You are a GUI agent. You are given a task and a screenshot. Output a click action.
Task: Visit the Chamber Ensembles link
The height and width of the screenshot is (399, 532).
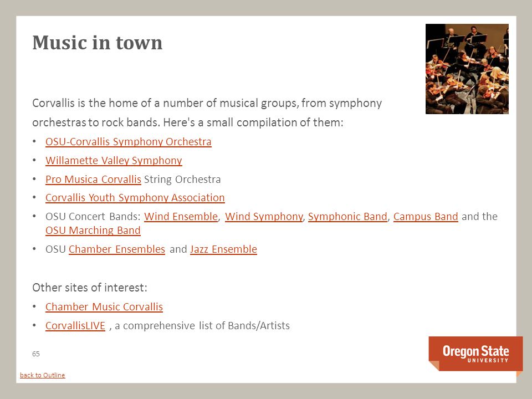coord(117,249)
